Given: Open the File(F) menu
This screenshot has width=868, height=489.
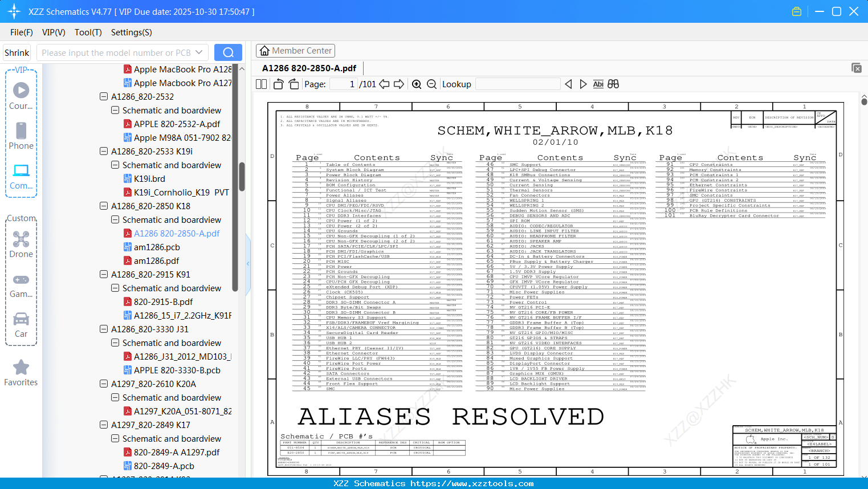Looking at the screenshot, I should coord(22,32).
